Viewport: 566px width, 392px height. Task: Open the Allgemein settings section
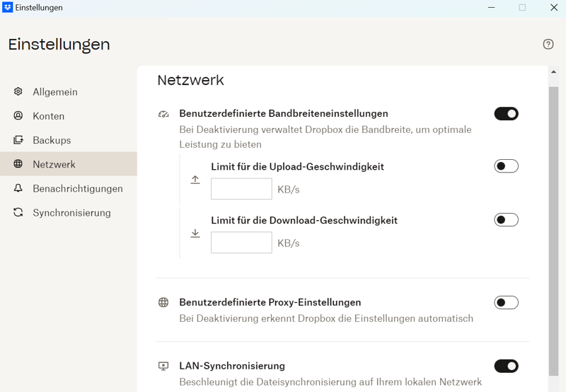(x=55, y=92)
